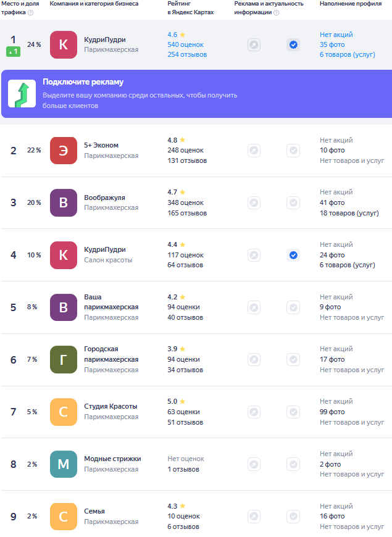This screenshot has width=392, height=537.
Task: Click the 99 фото text
Action: (x=332, y=412)
